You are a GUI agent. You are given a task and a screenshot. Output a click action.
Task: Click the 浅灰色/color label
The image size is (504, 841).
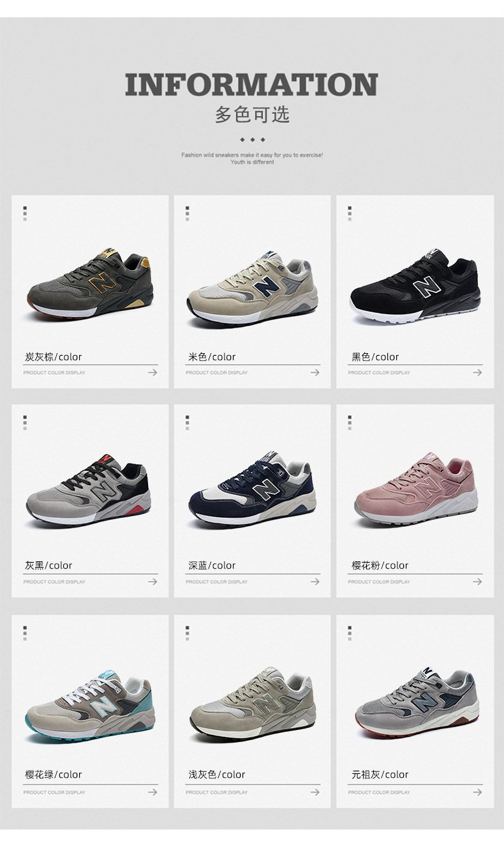[216, 775]
